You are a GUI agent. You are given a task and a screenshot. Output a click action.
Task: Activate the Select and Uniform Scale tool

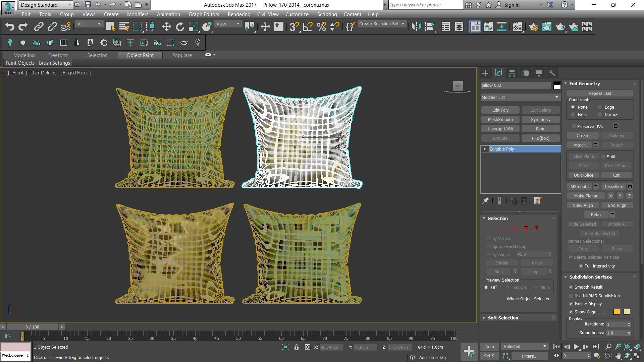click(x=194, y=27)
